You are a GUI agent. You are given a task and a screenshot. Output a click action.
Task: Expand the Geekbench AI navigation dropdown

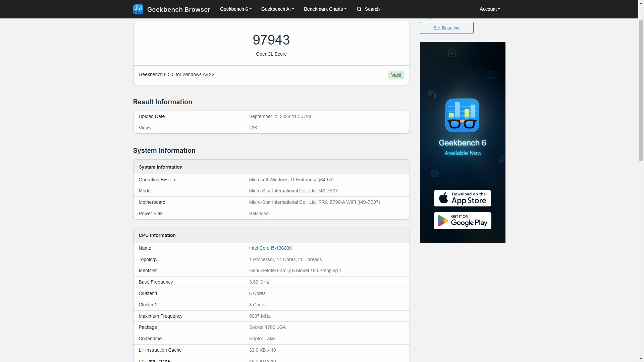coord(278,9)
